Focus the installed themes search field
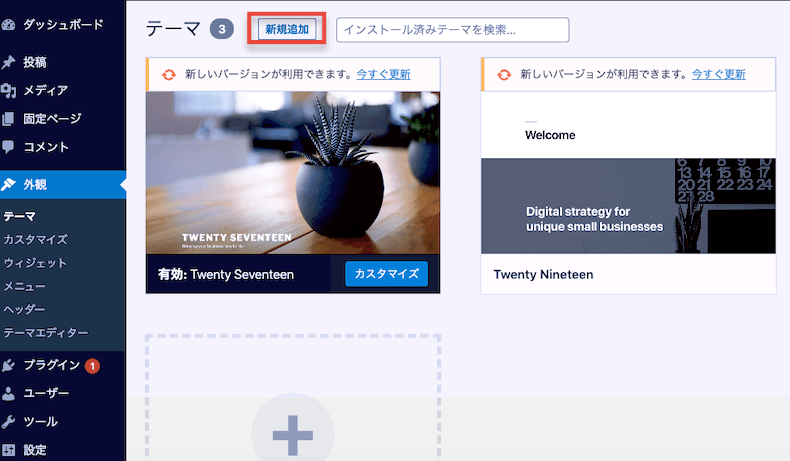Image resolution: width=790 pixels, height=461 pixels. [x=452, y=30]
